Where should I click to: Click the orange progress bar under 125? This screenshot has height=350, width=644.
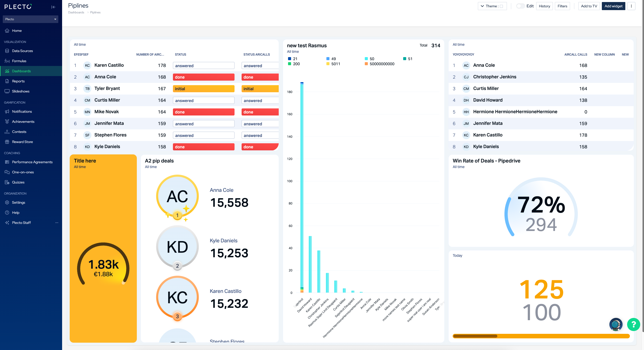pos(541,336)
